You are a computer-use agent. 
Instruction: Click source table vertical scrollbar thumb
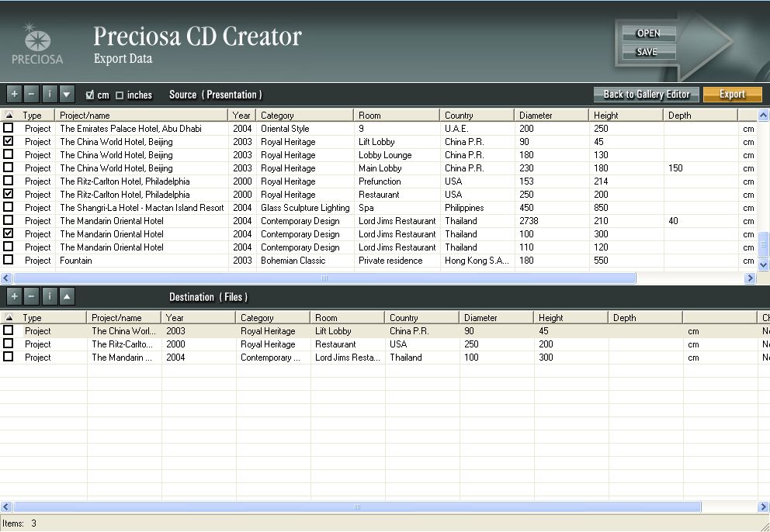point(763,244)
